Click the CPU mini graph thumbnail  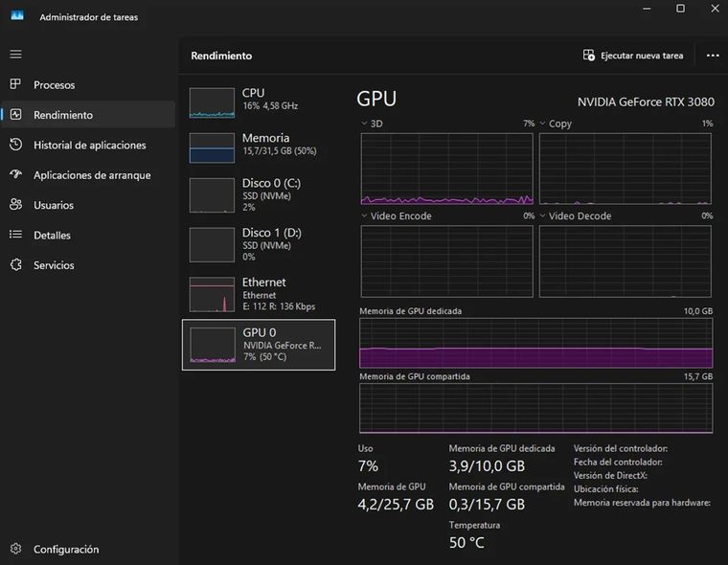[212, 102]
